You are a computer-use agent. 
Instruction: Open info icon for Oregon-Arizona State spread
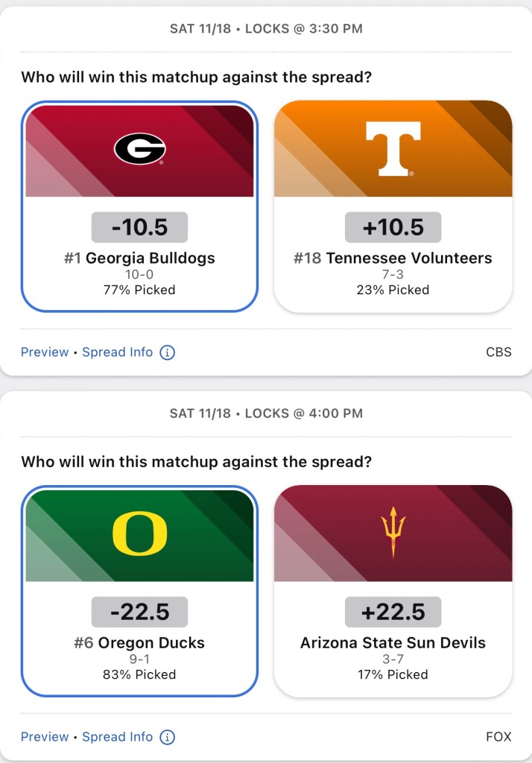tap(168, 737)
